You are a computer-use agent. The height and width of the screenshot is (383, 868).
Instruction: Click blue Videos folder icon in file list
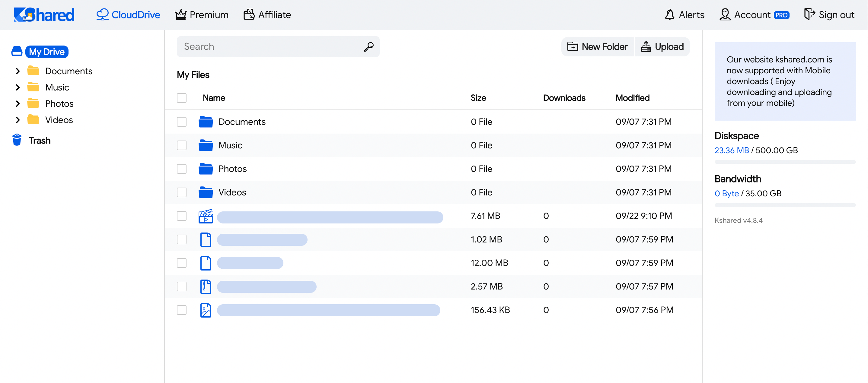pos(206,192)
